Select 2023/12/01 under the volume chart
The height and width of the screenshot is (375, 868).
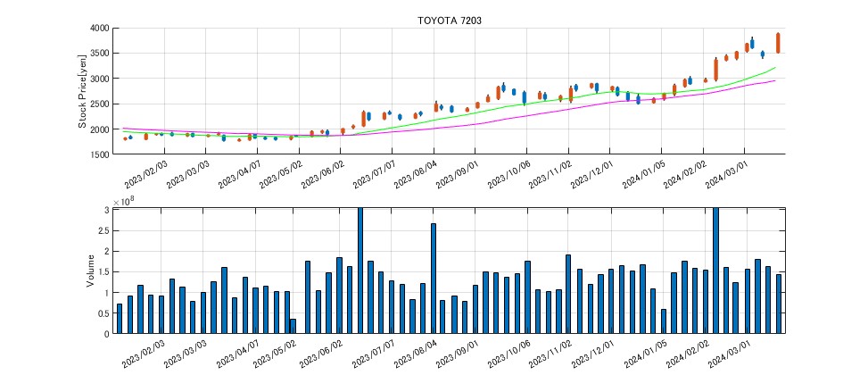pos(592,354)
